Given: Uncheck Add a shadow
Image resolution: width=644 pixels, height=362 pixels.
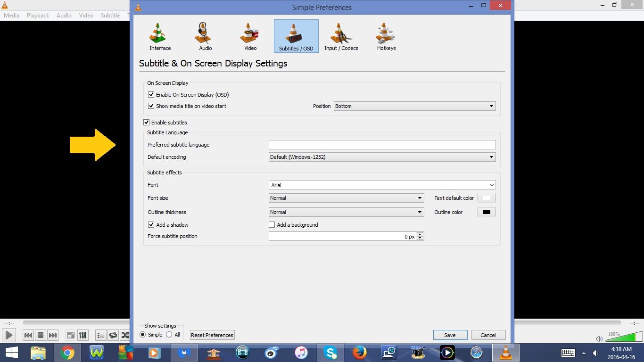Looking at the screenshot, I should tap(151, 224).
